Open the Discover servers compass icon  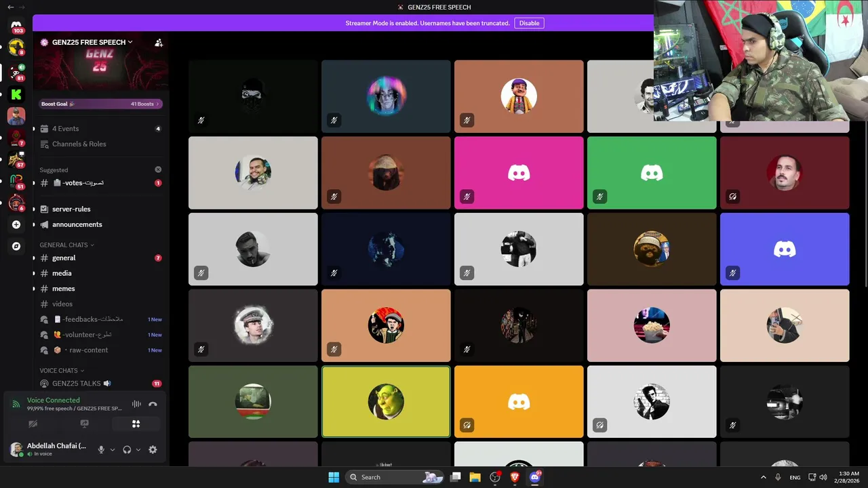16,246
